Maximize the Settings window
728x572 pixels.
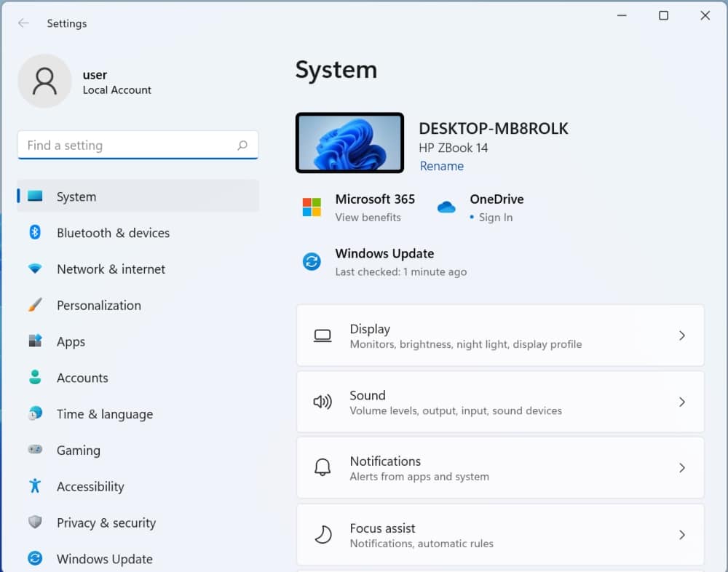[663, 15]
